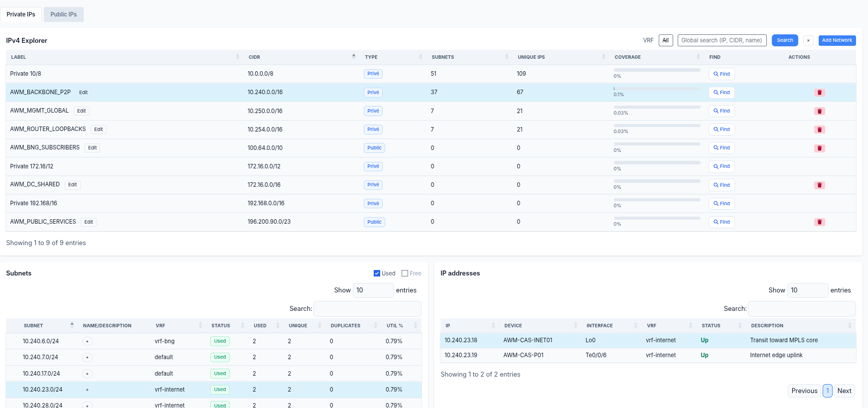Find within Private 192.168/16 network

pyautogui.click(x=722, y=204)
